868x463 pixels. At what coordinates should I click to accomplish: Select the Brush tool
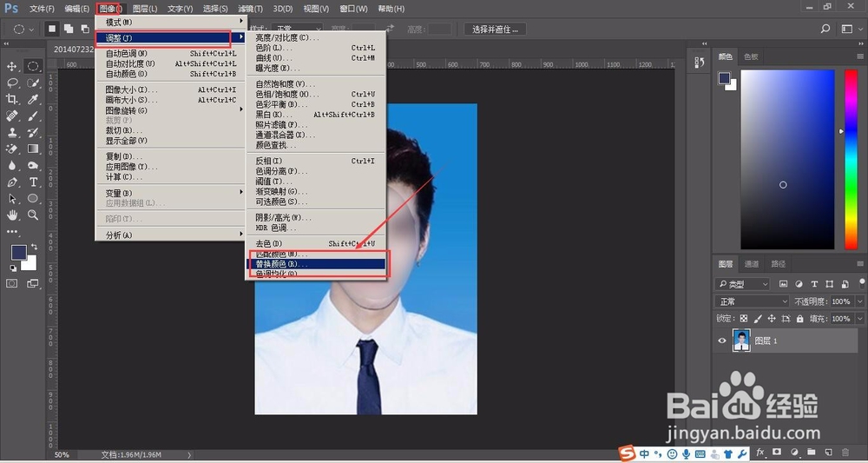pos(33,116)
